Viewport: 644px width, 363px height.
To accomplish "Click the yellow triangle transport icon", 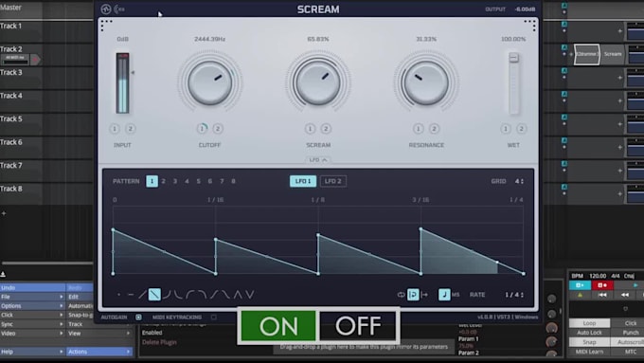I will point(580,295).
